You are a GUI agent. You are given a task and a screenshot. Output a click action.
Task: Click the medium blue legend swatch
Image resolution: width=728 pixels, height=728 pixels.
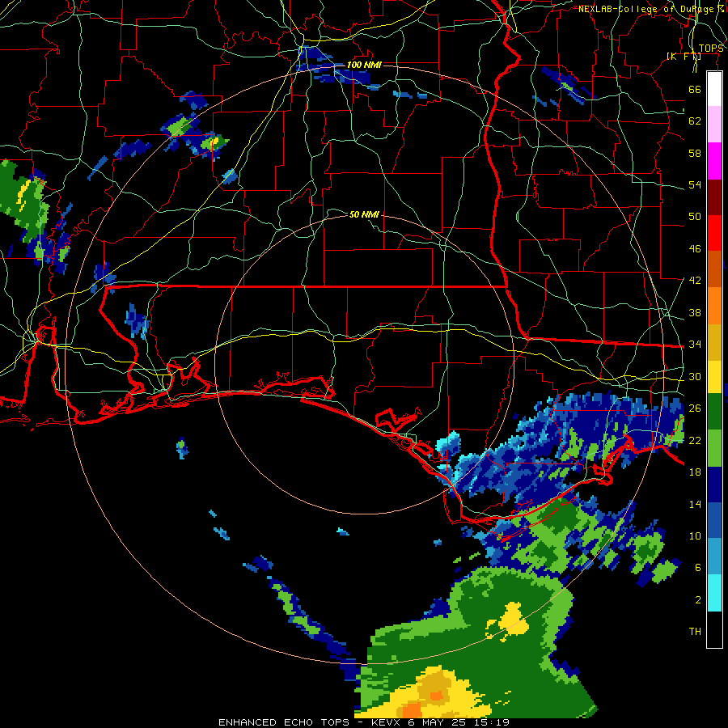coord(714,520)
